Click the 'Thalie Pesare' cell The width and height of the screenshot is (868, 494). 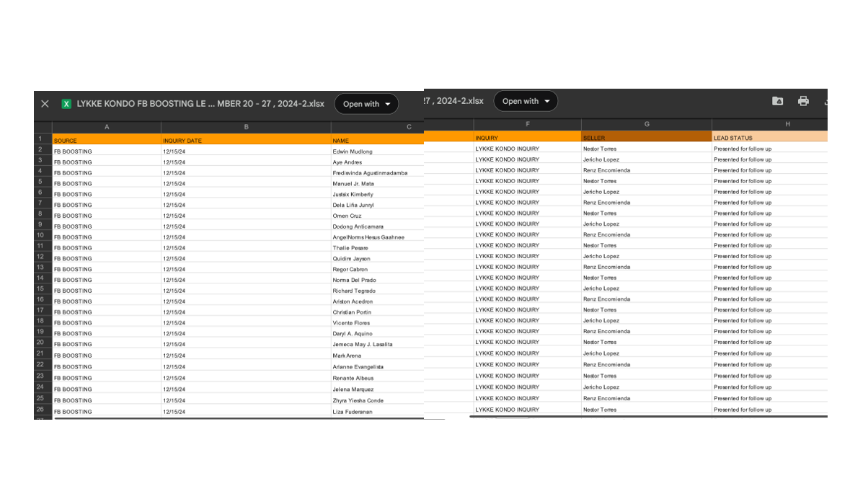377,247
